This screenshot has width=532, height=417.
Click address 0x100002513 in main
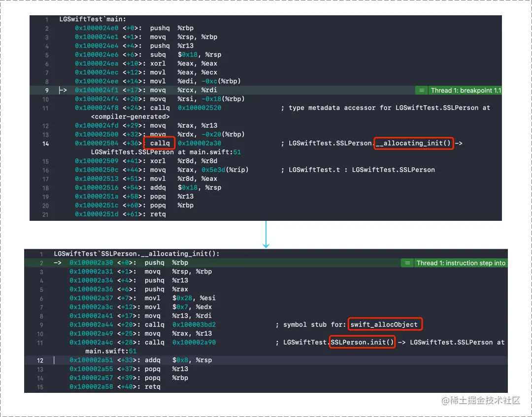coord(97,178)
